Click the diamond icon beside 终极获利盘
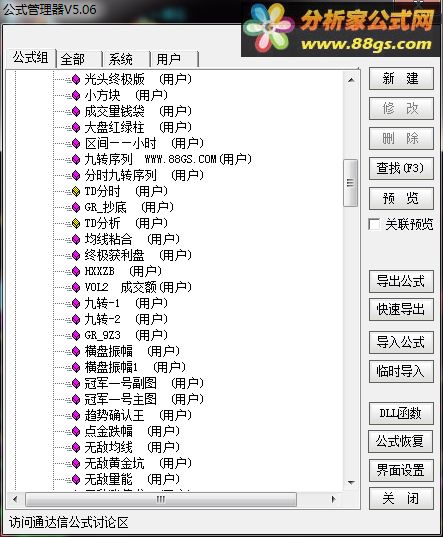The image size is (443, 537). pos(76,255)
